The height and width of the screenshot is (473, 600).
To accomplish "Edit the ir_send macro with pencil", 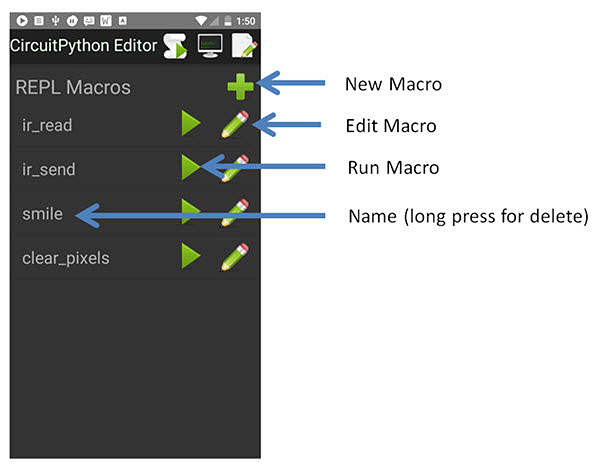I will (x=235, y=169).
